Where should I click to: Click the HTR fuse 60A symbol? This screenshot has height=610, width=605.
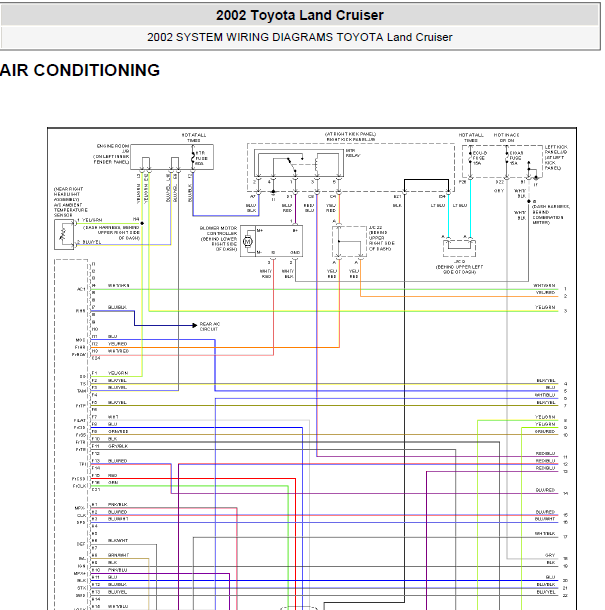193,158
